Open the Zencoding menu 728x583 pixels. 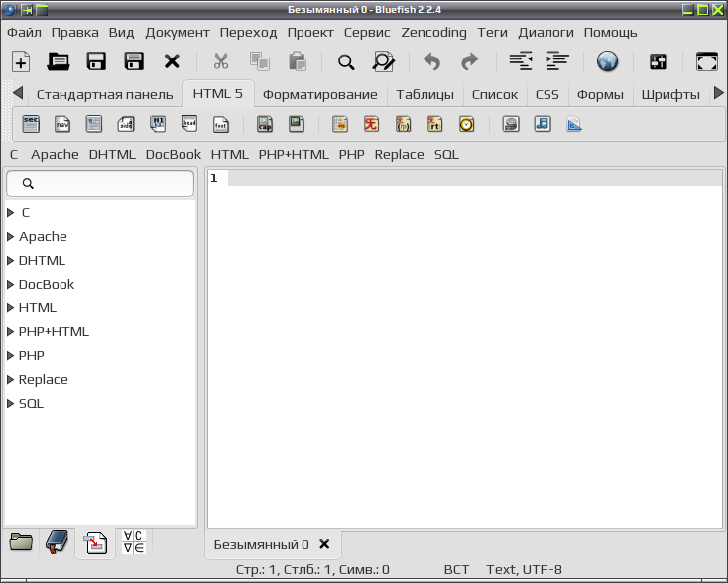[x=433, y=33]
